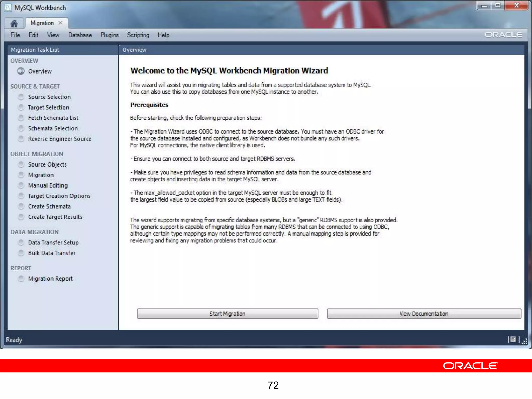Click the Reverse Engineer Source bullet icon
This screenshot has height=399, width=532.
(x=21, y=138)
